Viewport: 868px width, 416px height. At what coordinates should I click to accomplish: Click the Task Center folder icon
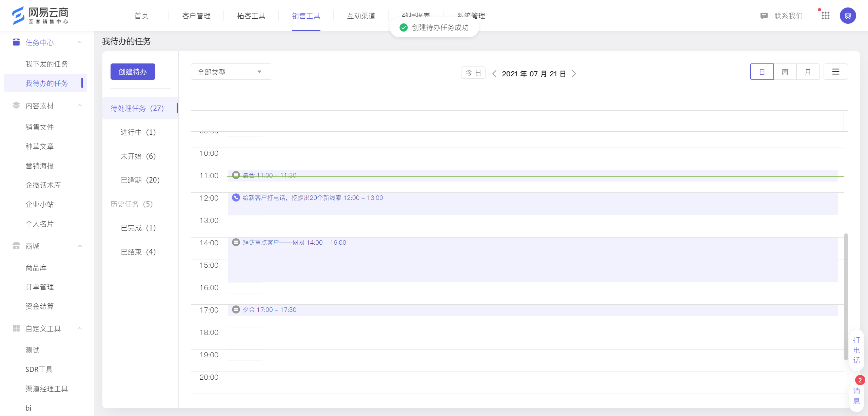pos(16,42)
